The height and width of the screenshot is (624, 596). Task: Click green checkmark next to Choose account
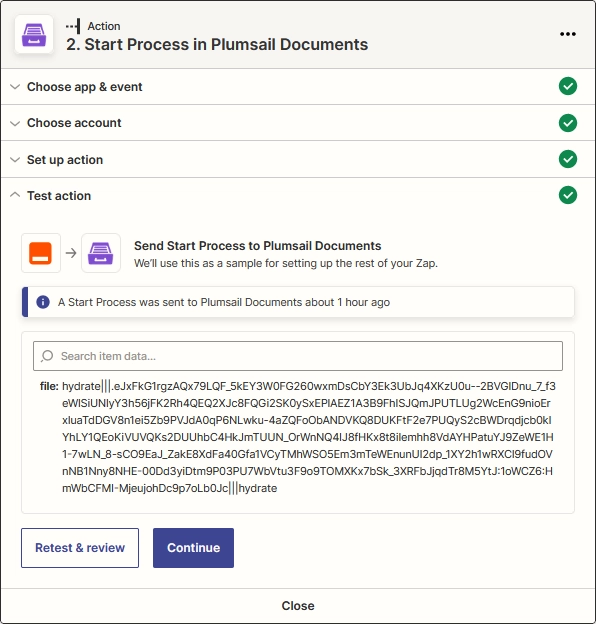pyautogui.click(x=568, y=123)
